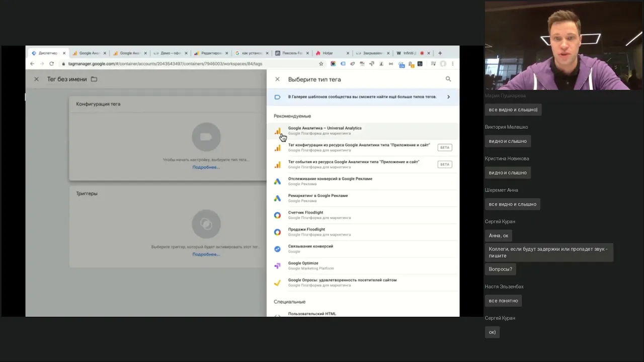Click chat name Кристина Новикова
Viewport: 644px width, 362px height.
click(x=507, y=158)
